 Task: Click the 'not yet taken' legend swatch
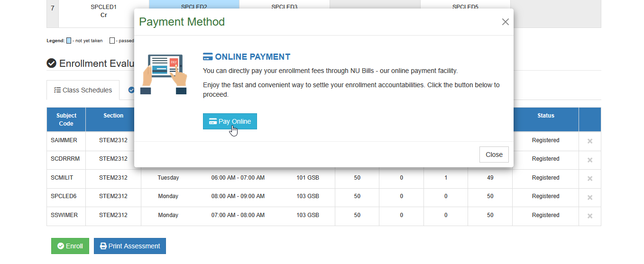point(69,41)
